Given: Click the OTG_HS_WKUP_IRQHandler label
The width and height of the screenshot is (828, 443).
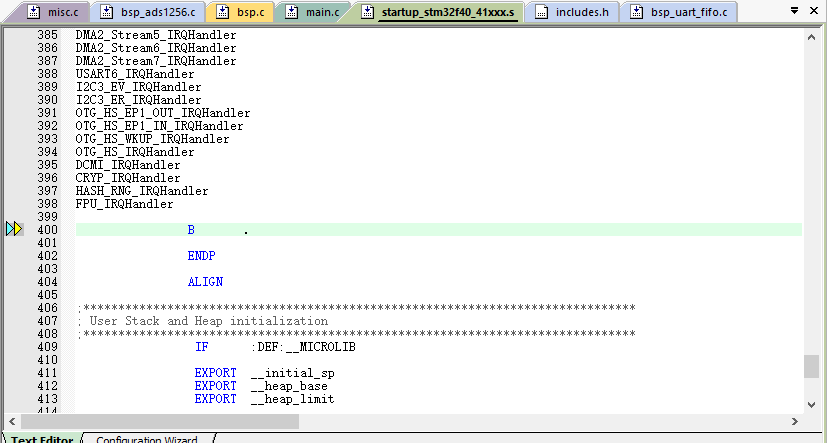Looking at the screenshot, I should (x=152, y=139).
